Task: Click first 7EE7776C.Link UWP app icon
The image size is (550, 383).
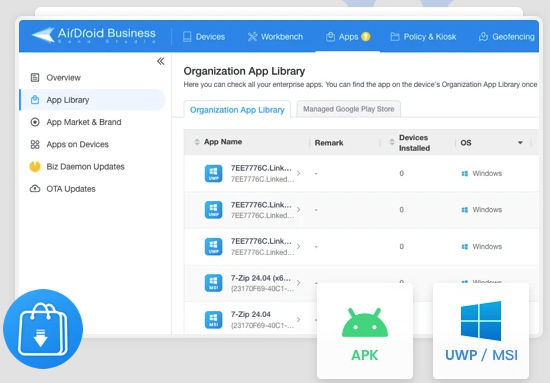Action: click(213, 173)
